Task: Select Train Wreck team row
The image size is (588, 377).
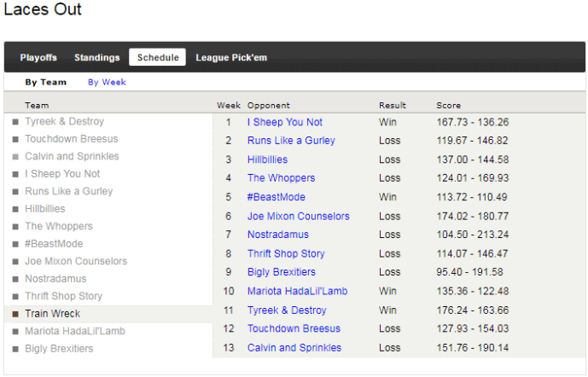Action: pyautogui.click(x=52, y=314)
